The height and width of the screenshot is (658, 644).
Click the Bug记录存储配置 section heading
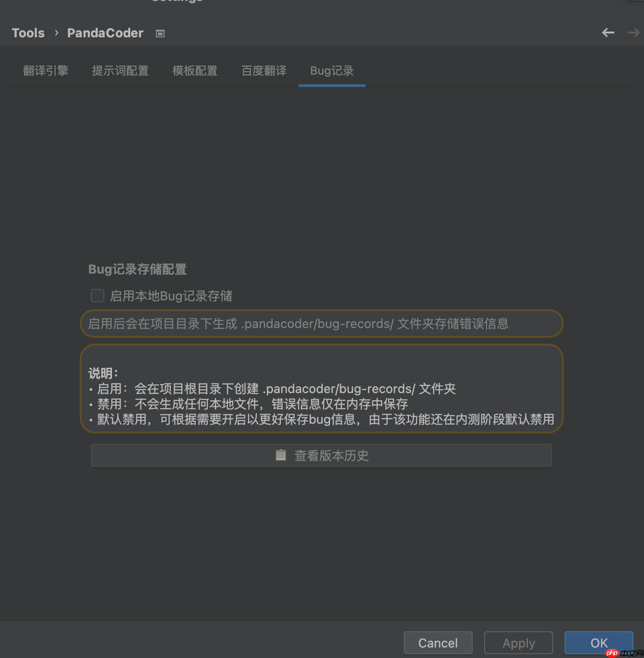(x=138, y=269)
